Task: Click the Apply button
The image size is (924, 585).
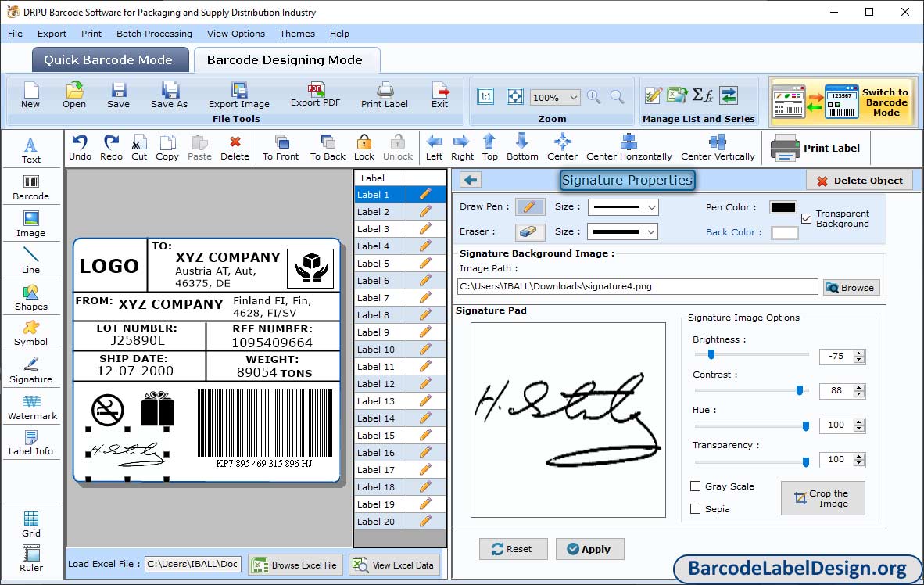Action: (x=589, y=549)
